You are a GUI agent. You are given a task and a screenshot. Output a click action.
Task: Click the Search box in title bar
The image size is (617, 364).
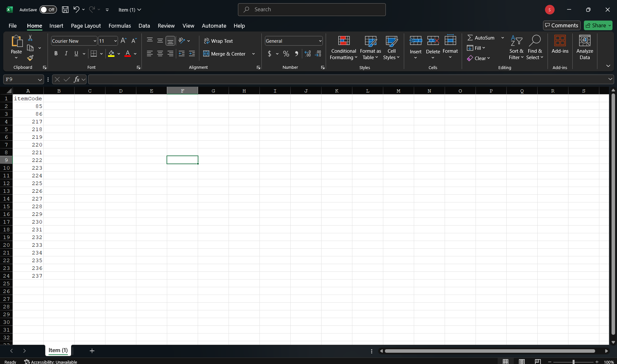coord(312,10)
